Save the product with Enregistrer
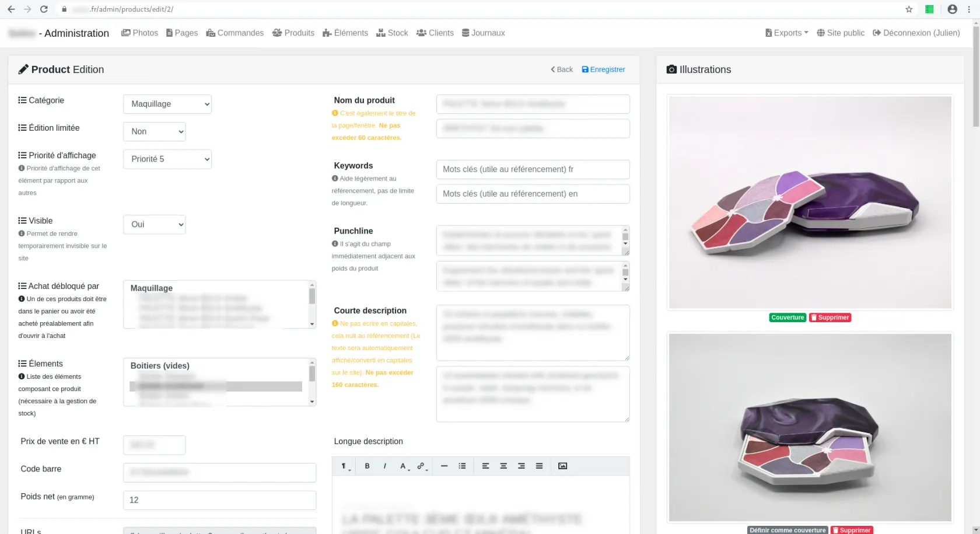980x534 pixels. point(603,69)
